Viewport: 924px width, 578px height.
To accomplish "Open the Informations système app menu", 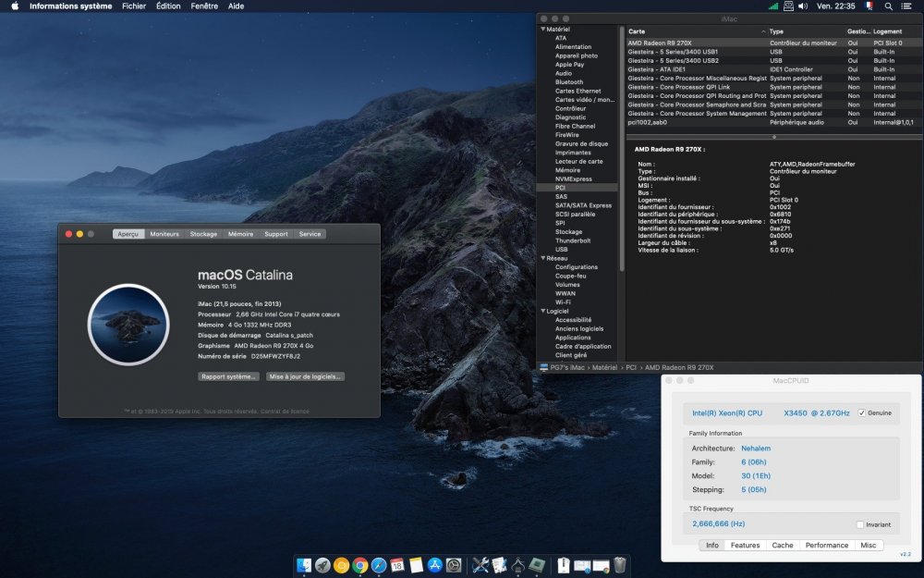I will 71,6.
